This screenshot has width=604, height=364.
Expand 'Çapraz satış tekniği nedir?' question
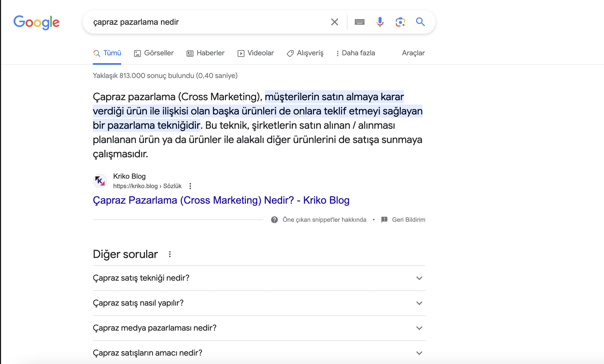(419, 278)
